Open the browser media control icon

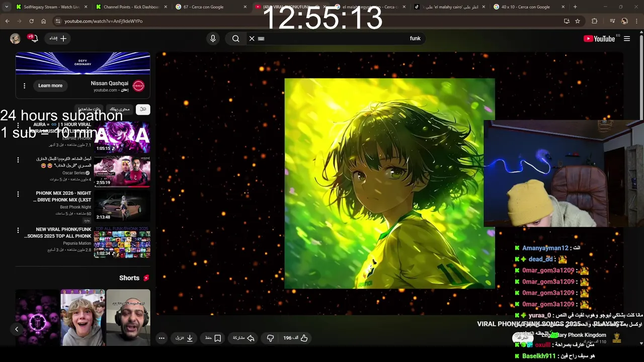[612, 21]
